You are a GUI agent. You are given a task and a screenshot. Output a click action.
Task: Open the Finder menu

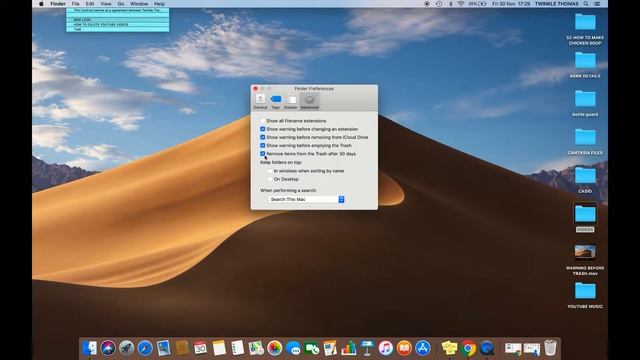[58, 4]
